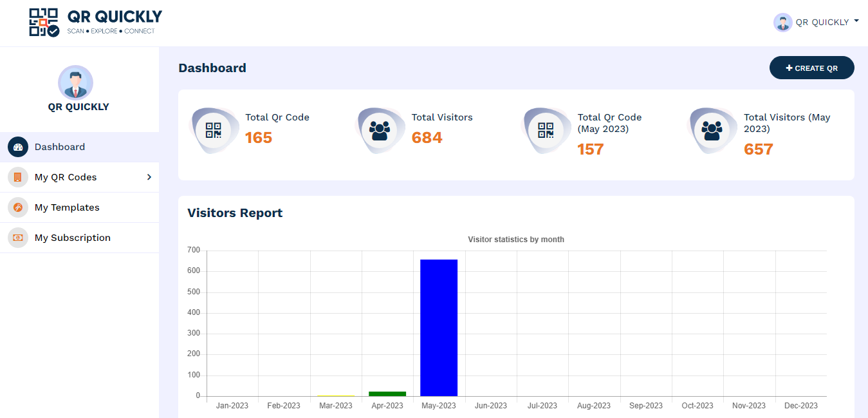Click the user avatar in top-right header
The image size is (868, 418).
(782, 23)
